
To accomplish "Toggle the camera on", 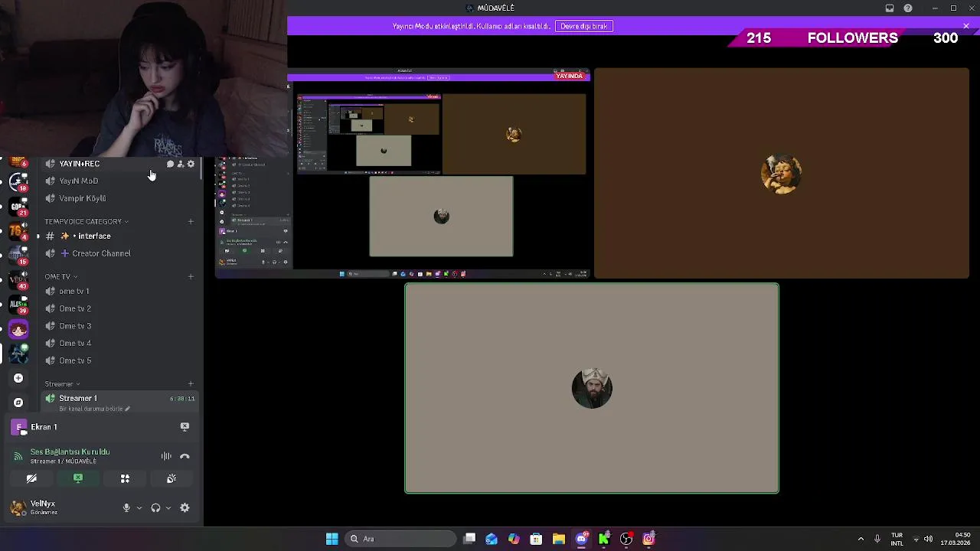I will pyautogui.click(x=31, y=479).
